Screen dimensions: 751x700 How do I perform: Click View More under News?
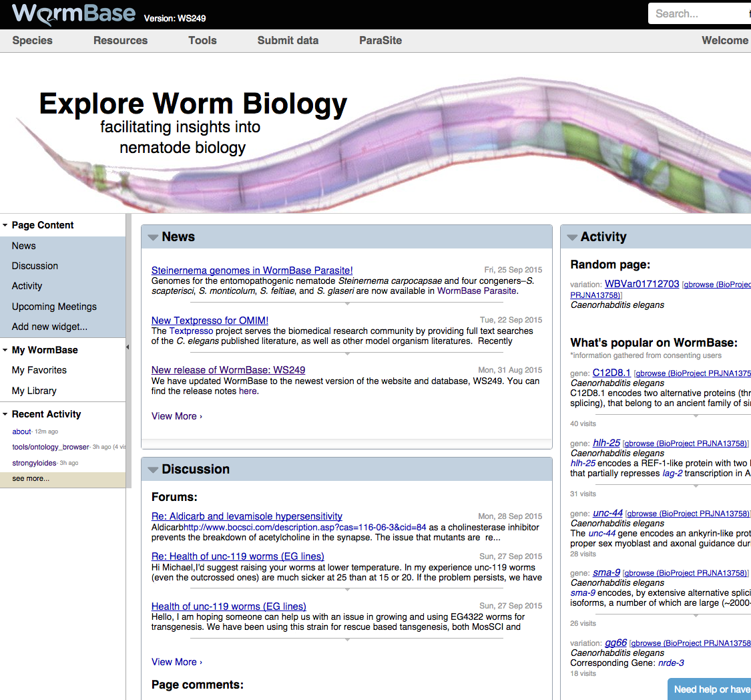pos(176,416)
